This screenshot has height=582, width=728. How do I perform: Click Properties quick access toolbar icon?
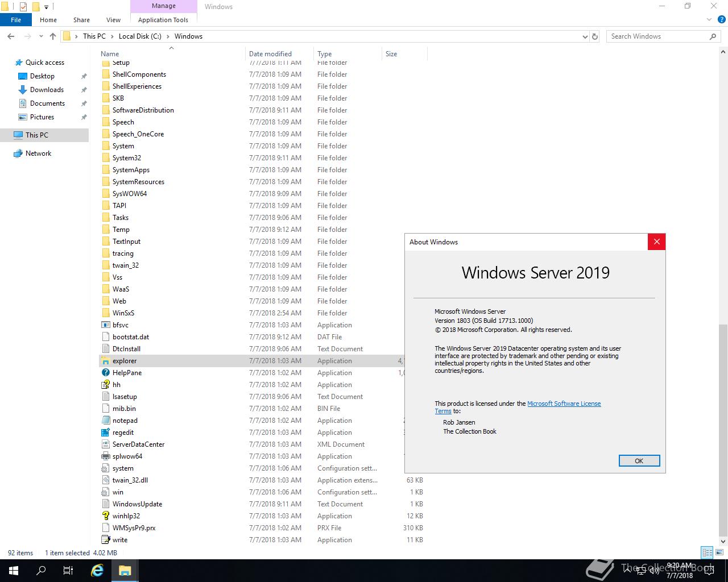click(x=23, y=7)
